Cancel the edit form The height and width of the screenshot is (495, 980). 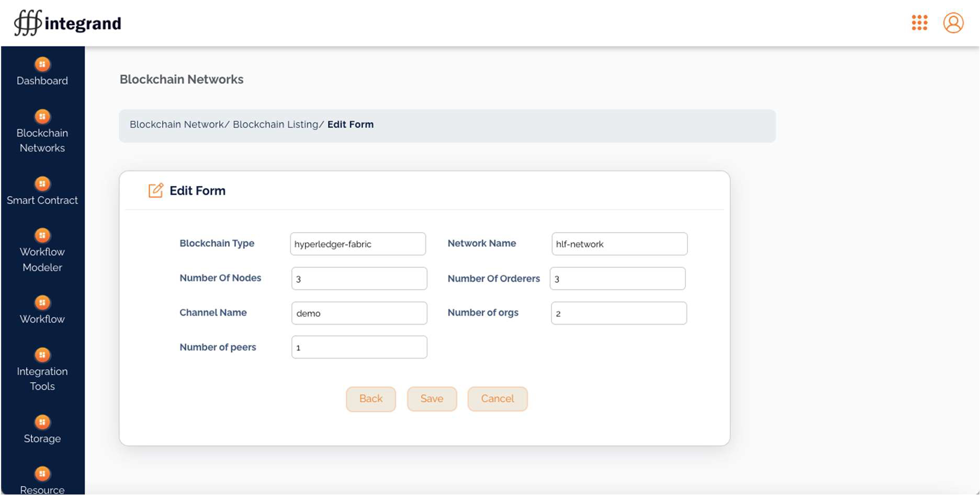click(x=497, y=399)
